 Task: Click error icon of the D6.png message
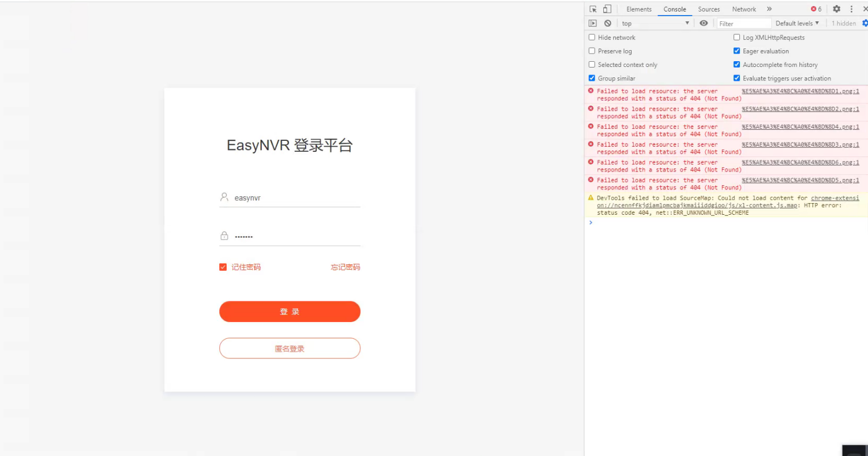pos(591,162)
